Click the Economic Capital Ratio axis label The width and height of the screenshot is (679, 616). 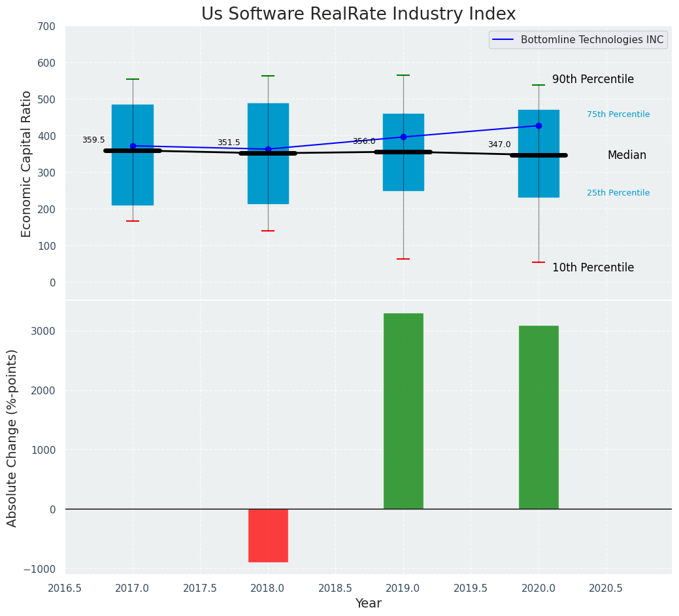click(x=26, y=163)
